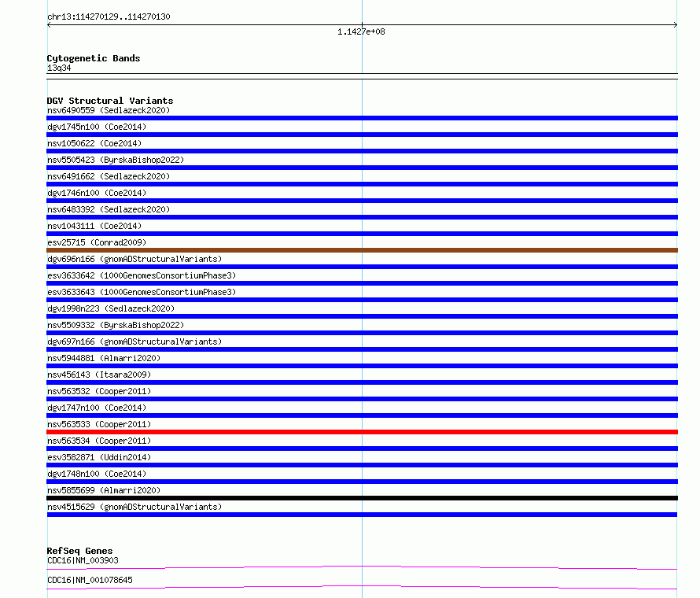Click the nsv456143 (Itsara2009) label
Screen dimensions: 700x598
click(99, 375)
